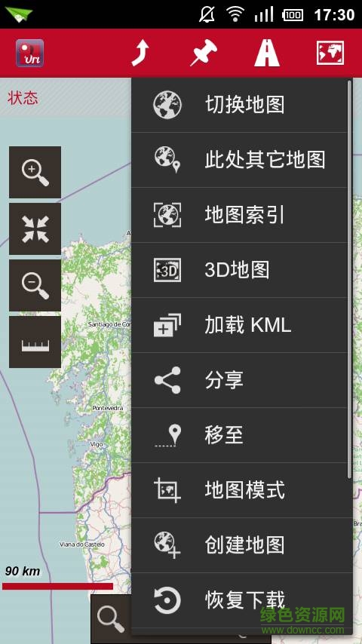Open the routes arrow icon in toolbar
362x644 pixels.
[140, 53]
